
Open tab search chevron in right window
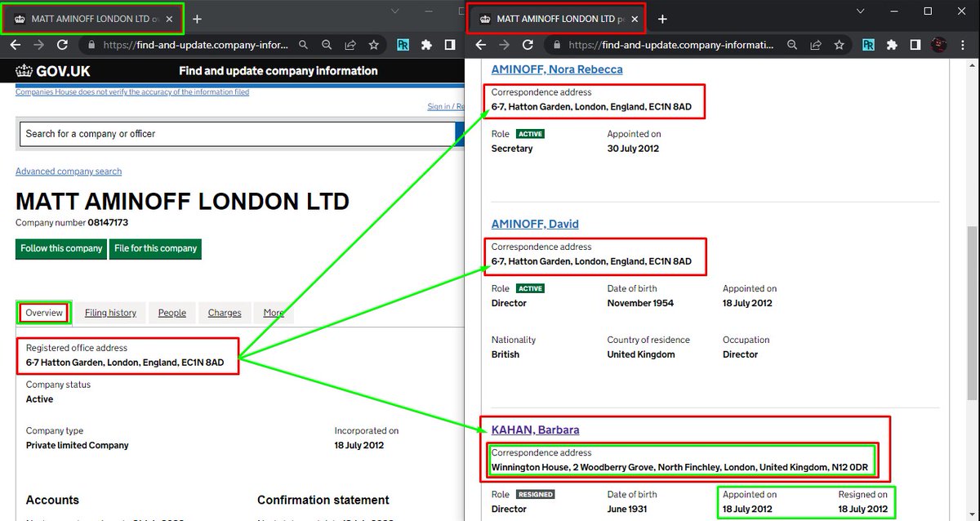861,11
